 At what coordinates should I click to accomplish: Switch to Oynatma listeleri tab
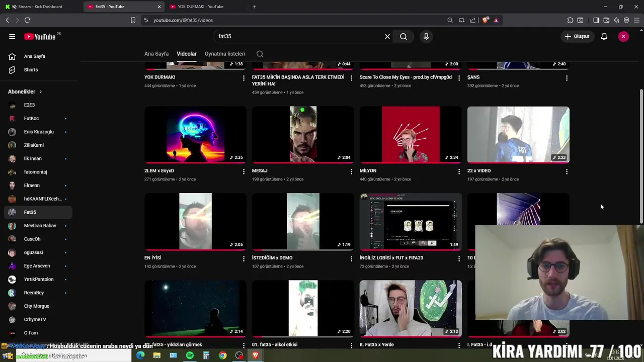click(x=225, y=54)
